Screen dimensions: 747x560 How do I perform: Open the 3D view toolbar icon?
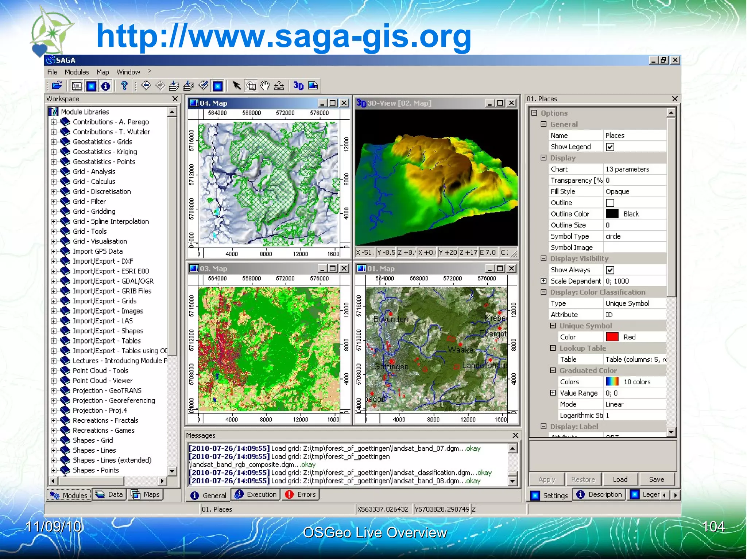[298, 86]
